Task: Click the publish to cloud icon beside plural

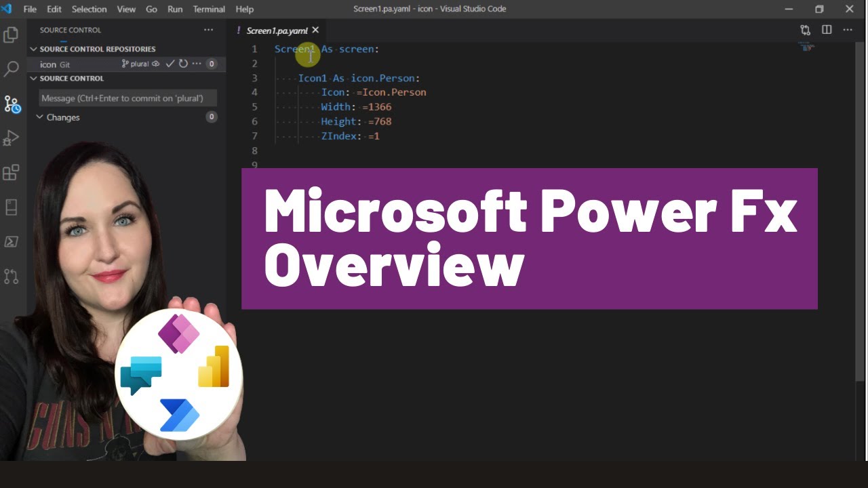Action: click(155, 64)
